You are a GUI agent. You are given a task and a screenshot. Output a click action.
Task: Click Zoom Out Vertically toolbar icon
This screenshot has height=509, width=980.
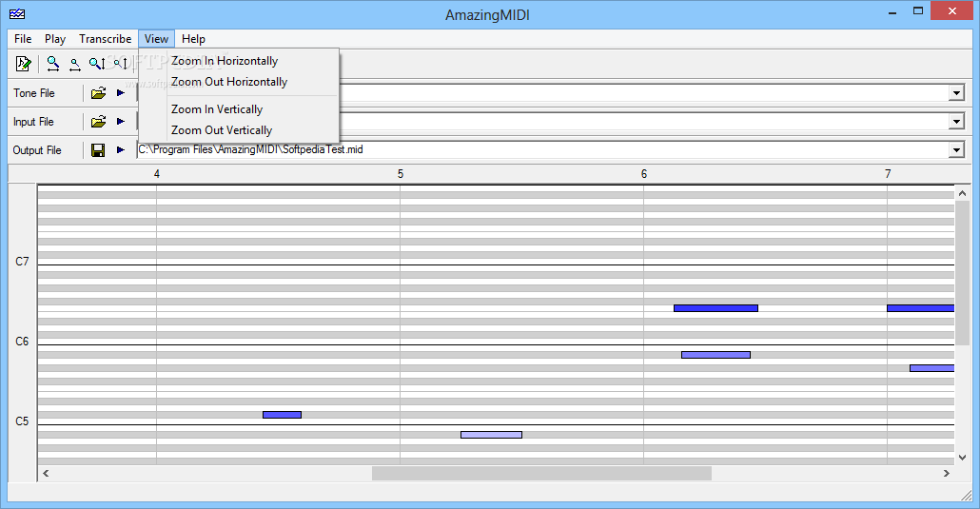[121, 63]
